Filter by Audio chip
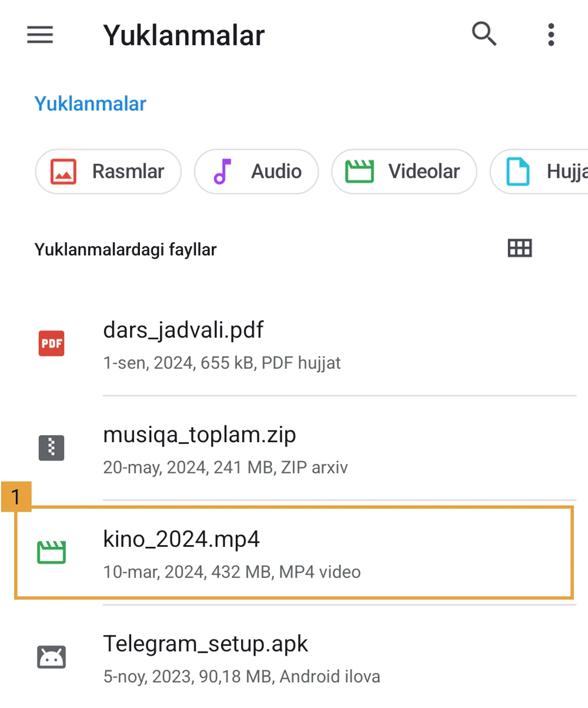The width and height of the screenshot is (588, 708). (256, 172)
